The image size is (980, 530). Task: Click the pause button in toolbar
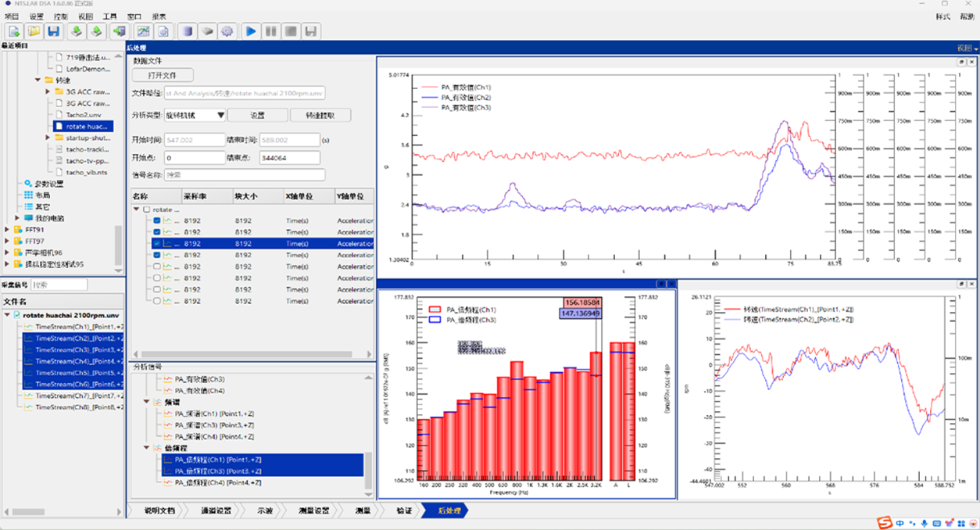click(x=270, y=31)
